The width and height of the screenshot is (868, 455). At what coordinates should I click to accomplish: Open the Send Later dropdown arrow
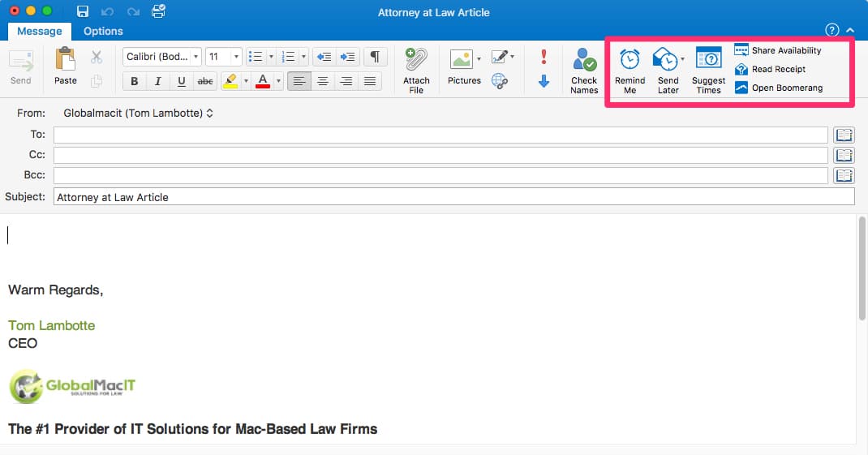[682, 59]
